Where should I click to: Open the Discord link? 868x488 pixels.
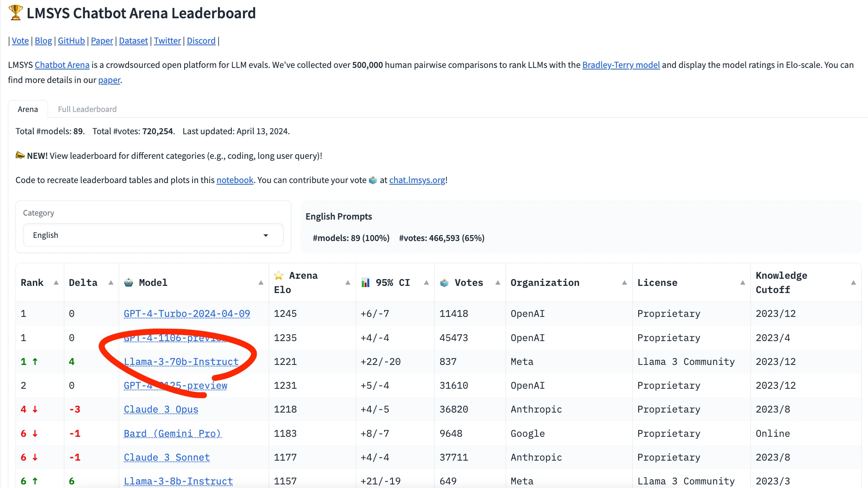[201, 41]
